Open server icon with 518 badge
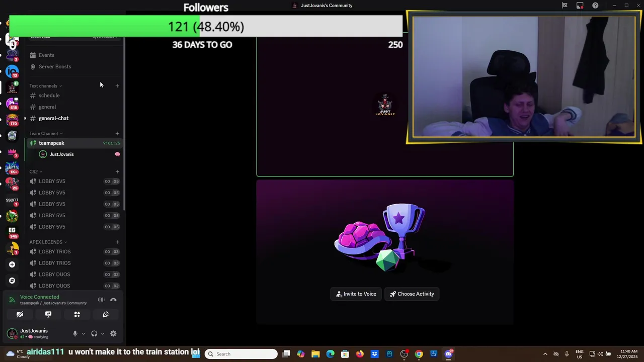 pos(12,104)
